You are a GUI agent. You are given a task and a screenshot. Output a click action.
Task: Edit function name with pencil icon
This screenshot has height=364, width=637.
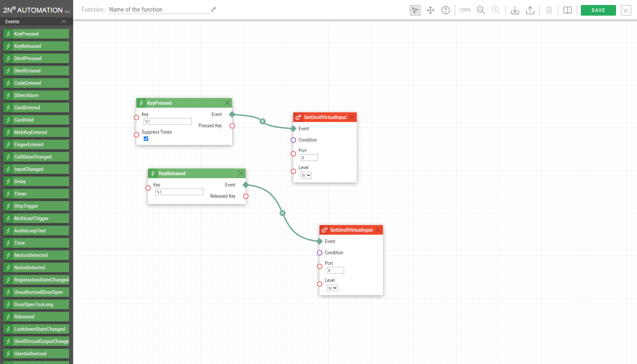213,10
